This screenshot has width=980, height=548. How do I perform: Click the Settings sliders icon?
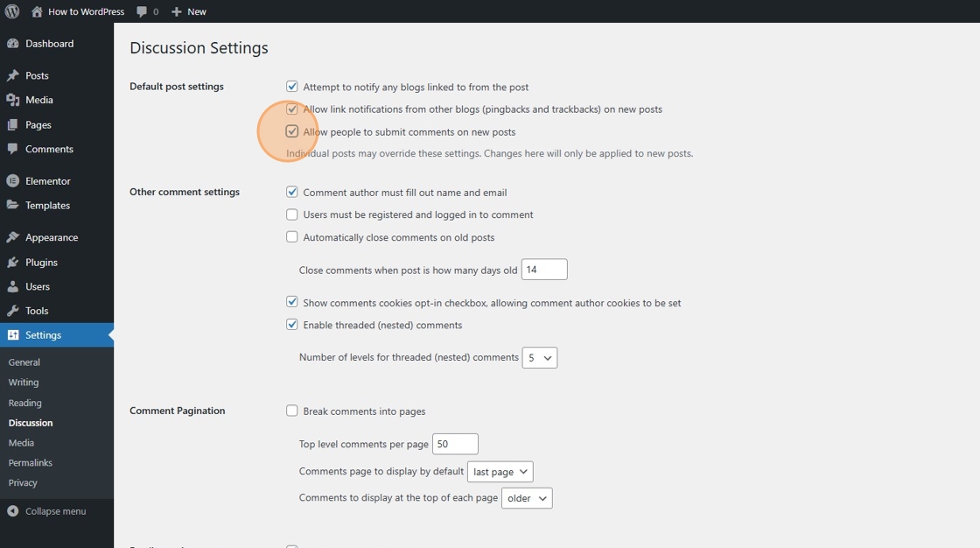12,335
